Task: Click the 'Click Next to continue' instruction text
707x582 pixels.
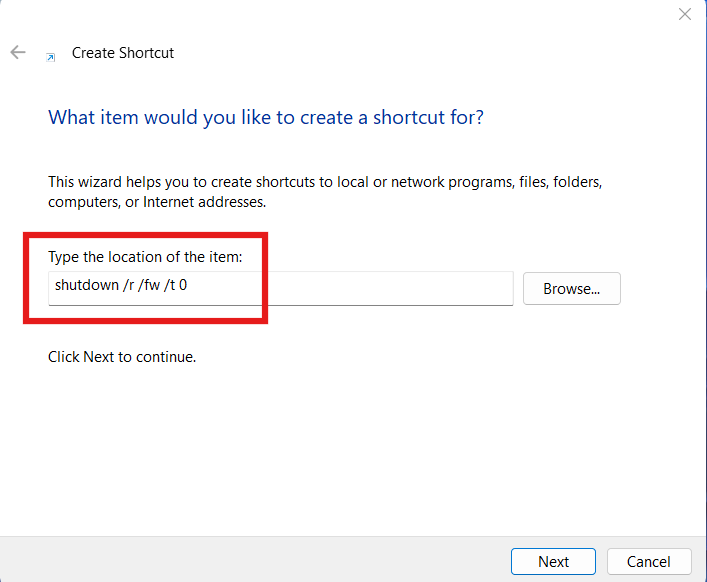Action: coord(122,356)
